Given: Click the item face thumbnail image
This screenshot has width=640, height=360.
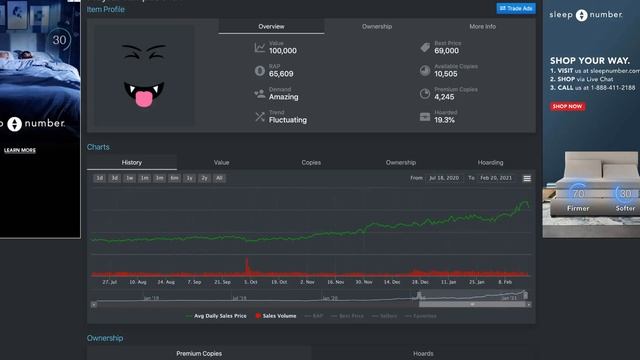Looking at the screenshot, I should [x=144, y=76].
